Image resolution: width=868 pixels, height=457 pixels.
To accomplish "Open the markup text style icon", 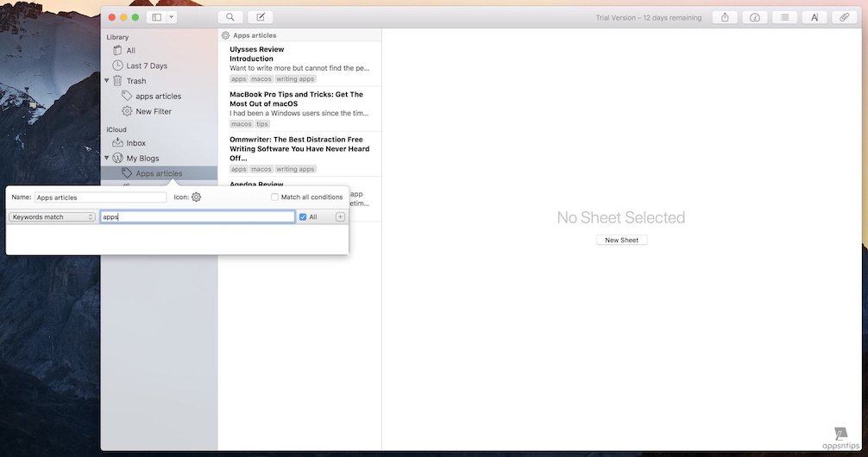I will pos(815,17).
